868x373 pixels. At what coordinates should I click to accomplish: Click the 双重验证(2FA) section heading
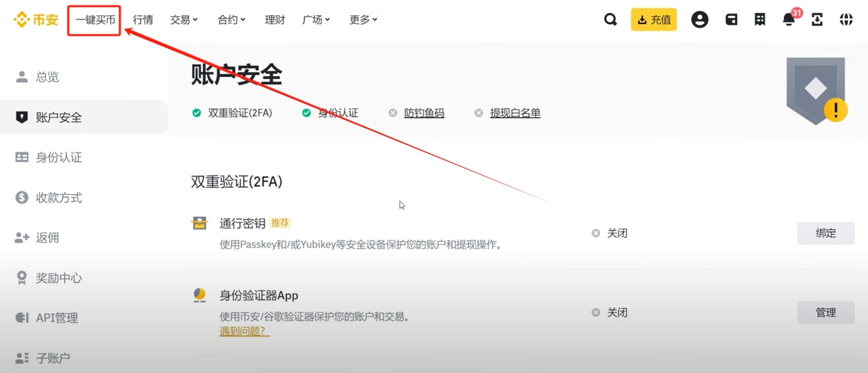[237, 182]
